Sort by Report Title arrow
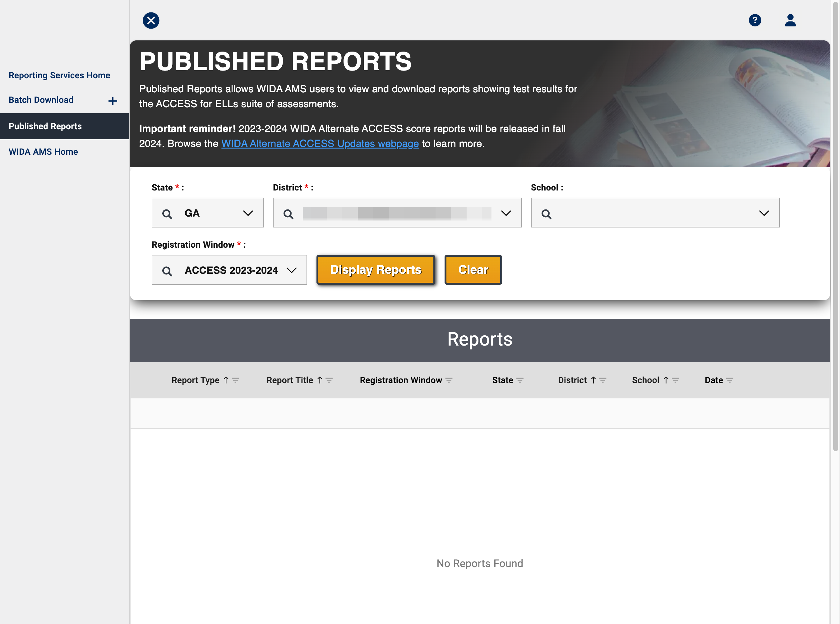 320,380
